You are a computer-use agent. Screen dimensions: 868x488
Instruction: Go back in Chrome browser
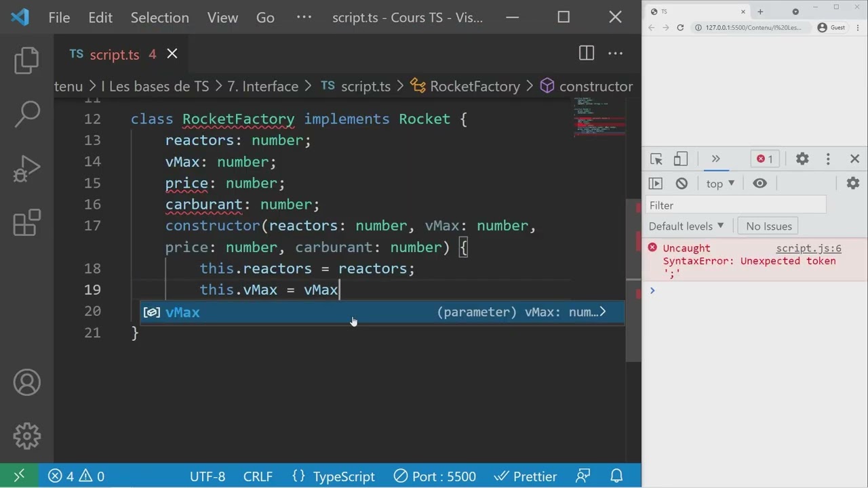[x=651, y=28]
